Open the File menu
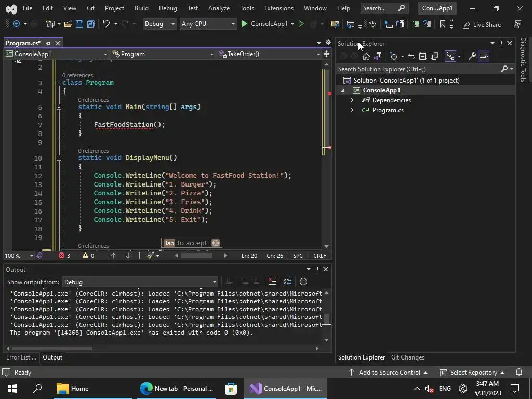532x399 pixels. pos(28,8)
